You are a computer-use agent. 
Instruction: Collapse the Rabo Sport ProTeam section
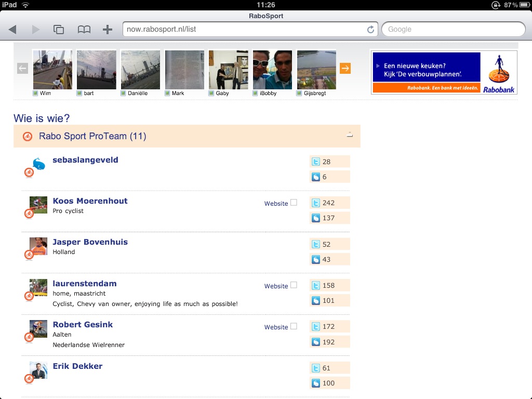(350, 135)
